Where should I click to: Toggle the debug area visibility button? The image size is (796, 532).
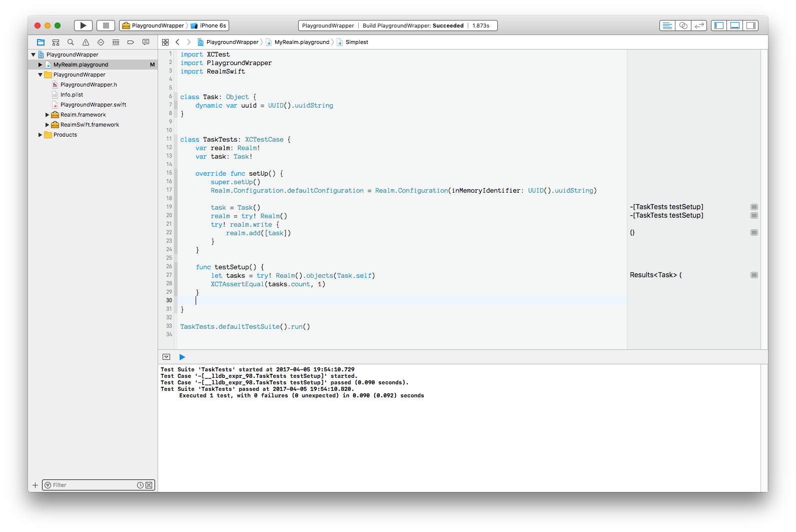167,357
